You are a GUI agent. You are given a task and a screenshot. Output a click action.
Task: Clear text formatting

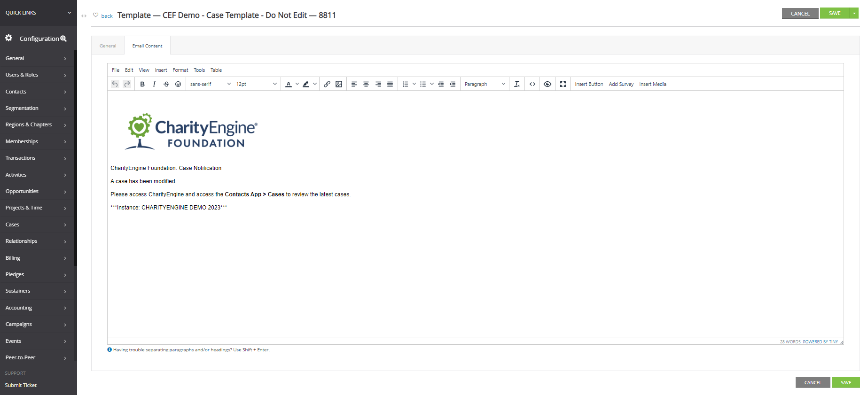517,84
